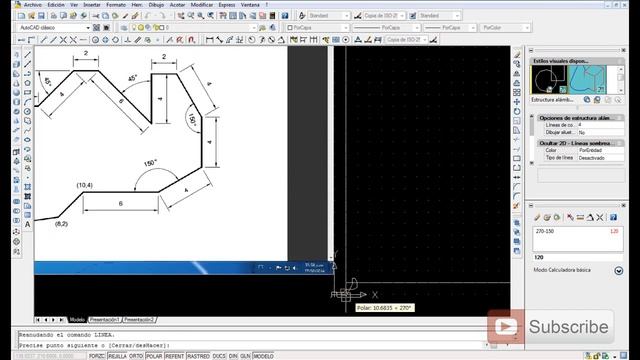Click the calculator input field showing 120
Screen dimensions: 640x360
click(578, 258)
